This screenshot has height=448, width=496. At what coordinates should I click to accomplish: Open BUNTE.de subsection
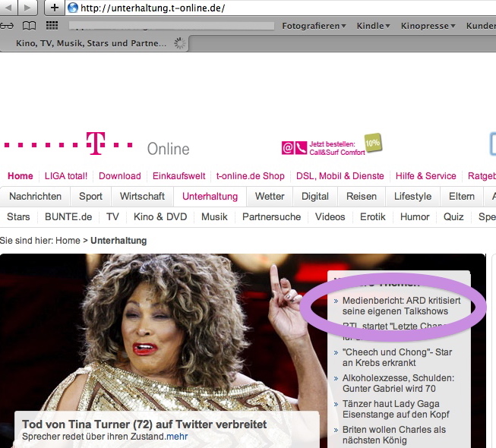click(68, 217)
